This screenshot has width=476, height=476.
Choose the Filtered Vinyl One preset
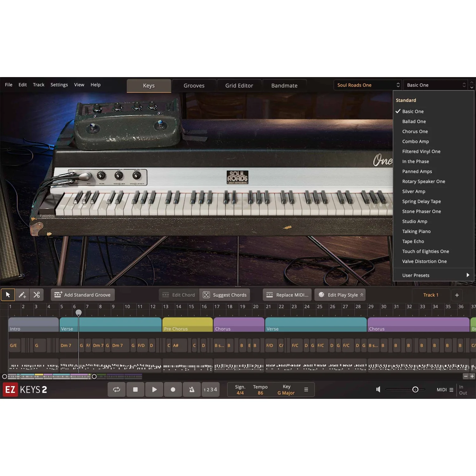pyautogui.click(x=433, y=151)
